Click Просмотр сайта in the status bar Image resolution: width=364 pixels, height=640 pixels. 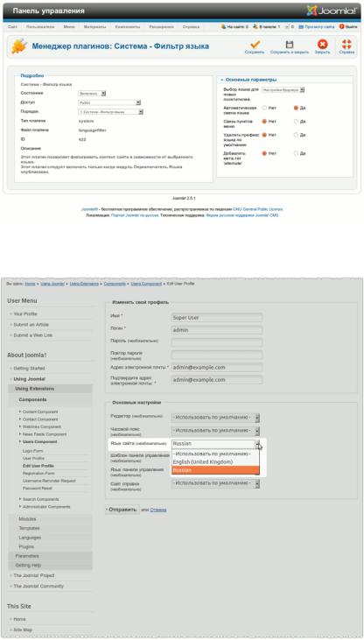316,26
